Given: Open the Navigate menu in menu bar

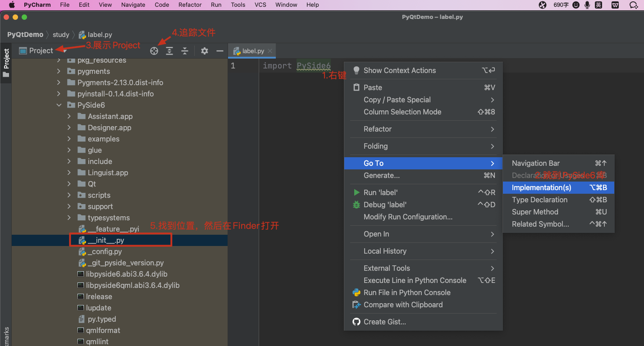Looking at the screenshot, I should [133, 5].
